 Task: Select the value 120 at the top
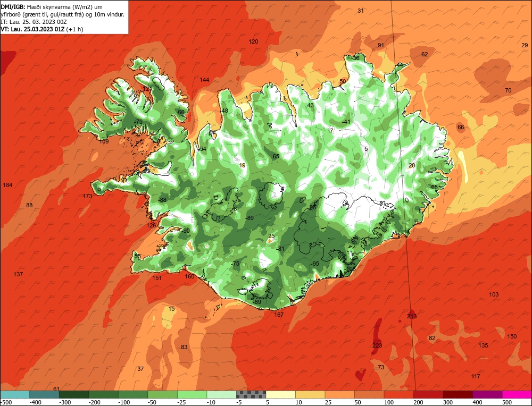(253, 41)
